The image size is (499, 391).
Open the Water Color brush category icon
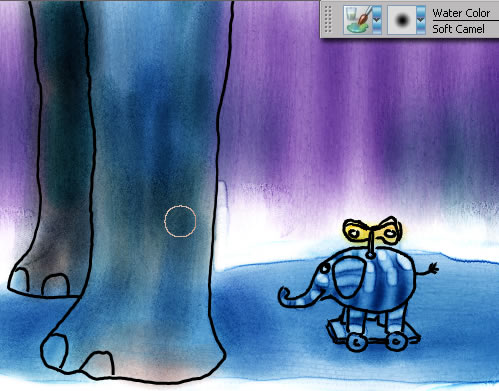coord(357,20)
